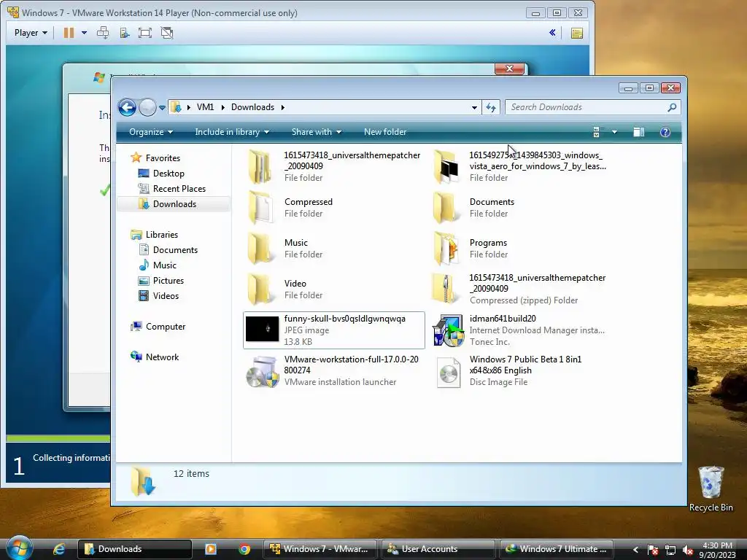
Task: Click the muted volume tray icon
Action: (687, 550)
